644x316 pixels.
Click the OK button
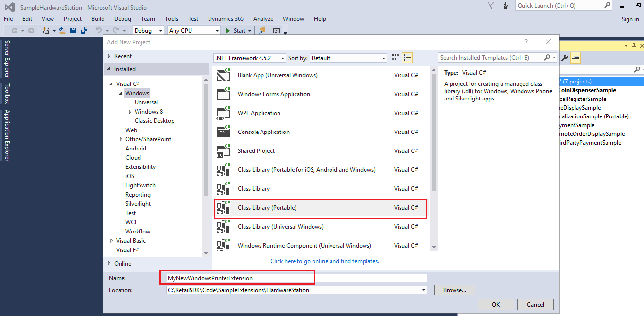click(496, 305)
